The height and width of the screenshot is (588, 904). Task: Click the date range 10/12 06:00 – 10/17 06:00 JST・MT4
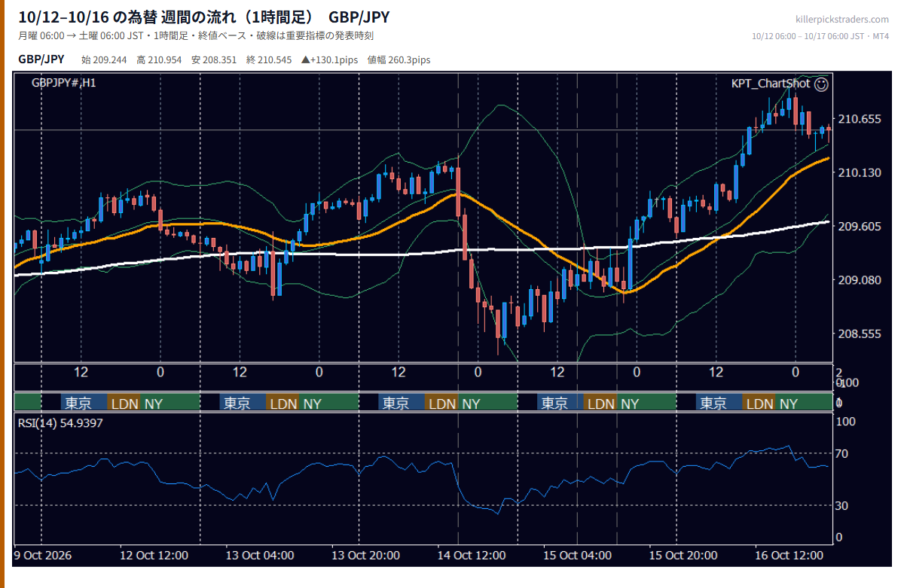coord(820,36)
